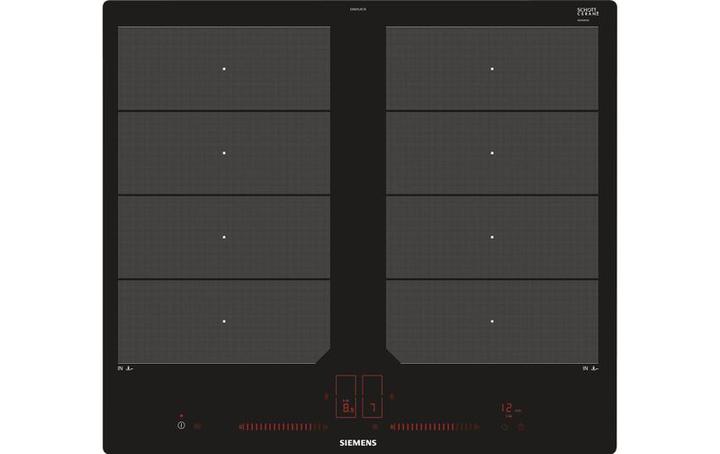Tap the timer display showing 12
The width and height of the screenshot is (720, 454).
[507, 408]
